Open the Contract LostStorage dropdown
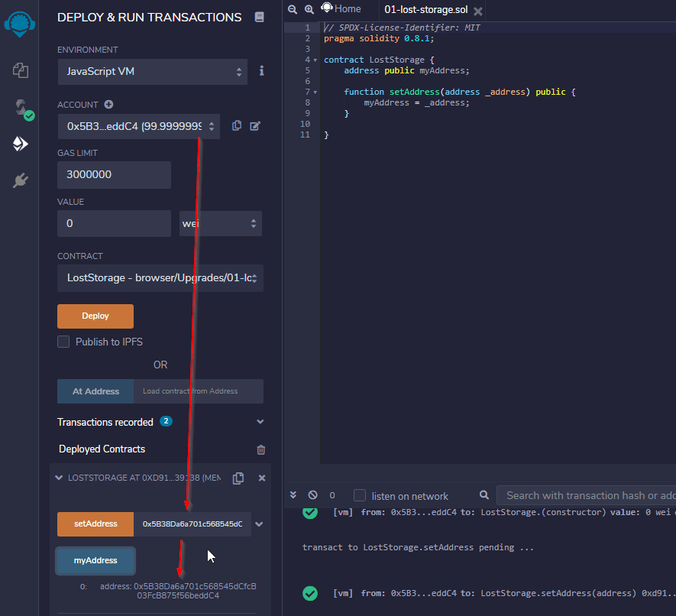This screenshot has height=616, width=676. [160, 277]
